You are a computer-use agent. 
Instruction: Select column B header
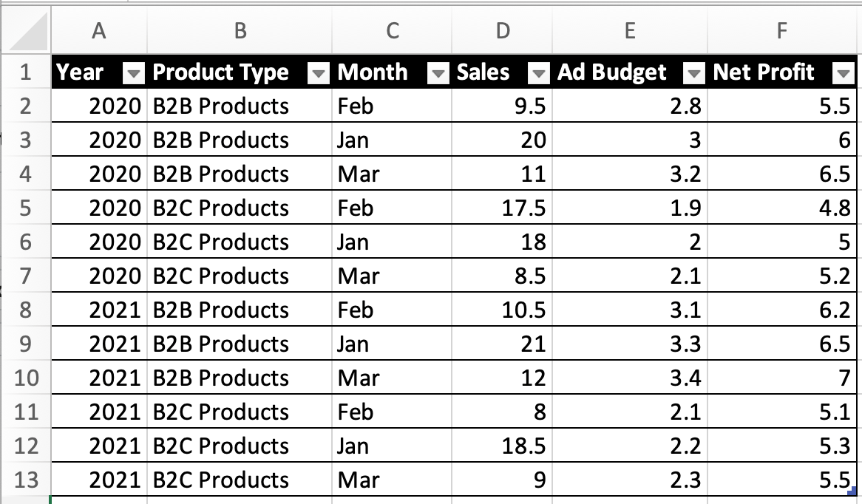coord(240,30)
